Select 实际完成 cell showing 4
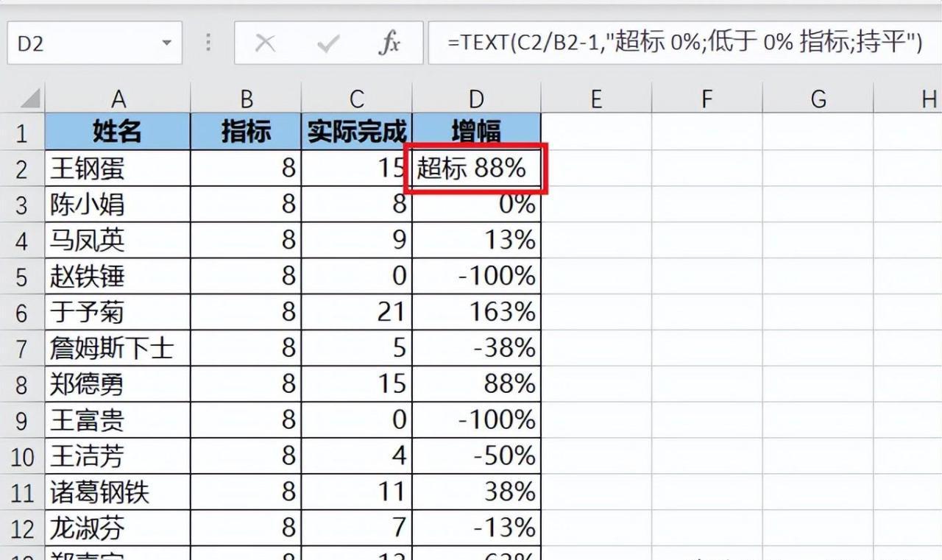 pyautogui.click(x=357, y=457)
